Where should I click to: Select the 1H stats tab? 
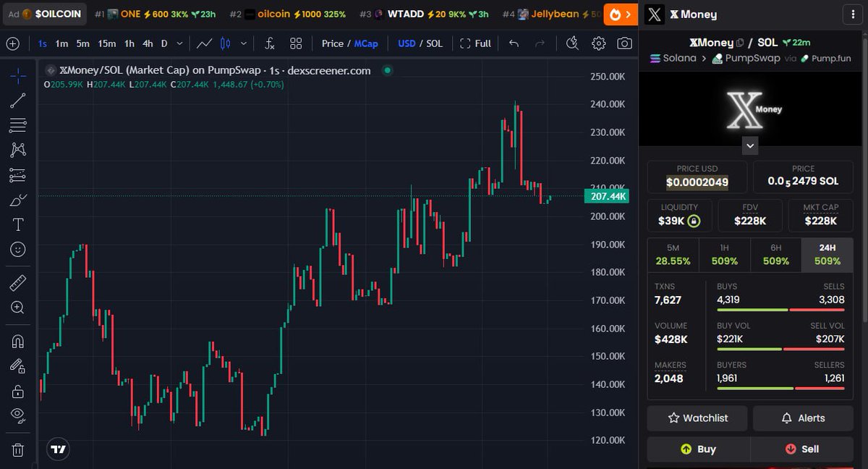[x=725, y=255]
